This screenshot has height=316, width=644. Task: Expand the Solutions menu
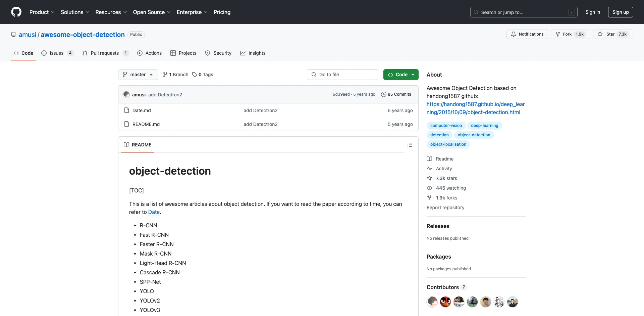pyautogui.click(x=75, y=12)
